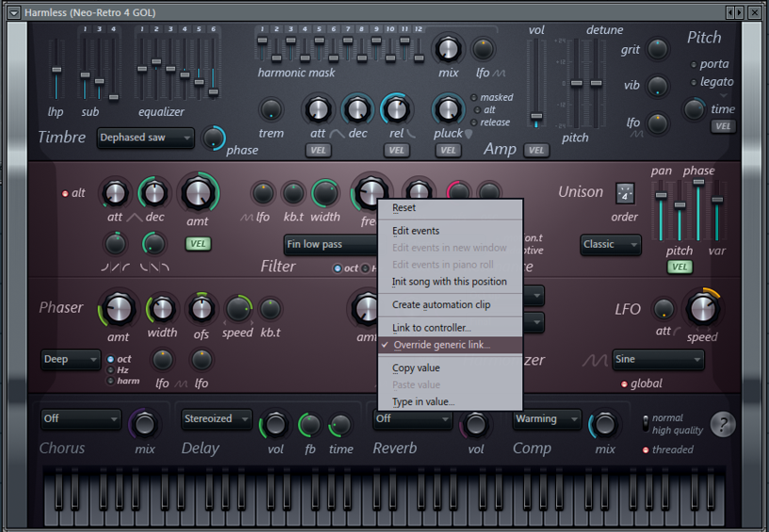Click the Amp dec knob

[x=357, y=108]
